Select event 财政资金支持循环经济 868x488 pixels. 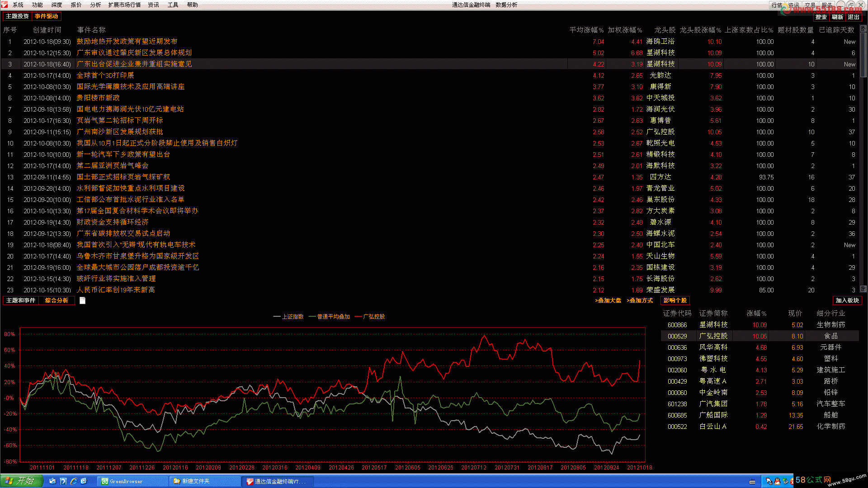[x=113, y=222]
